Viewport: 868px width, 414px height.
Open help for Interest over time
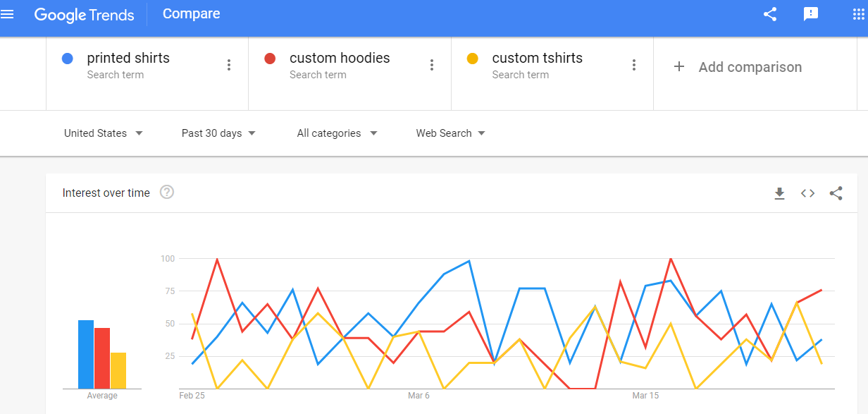pyautogui.click(x=167, y=193)
